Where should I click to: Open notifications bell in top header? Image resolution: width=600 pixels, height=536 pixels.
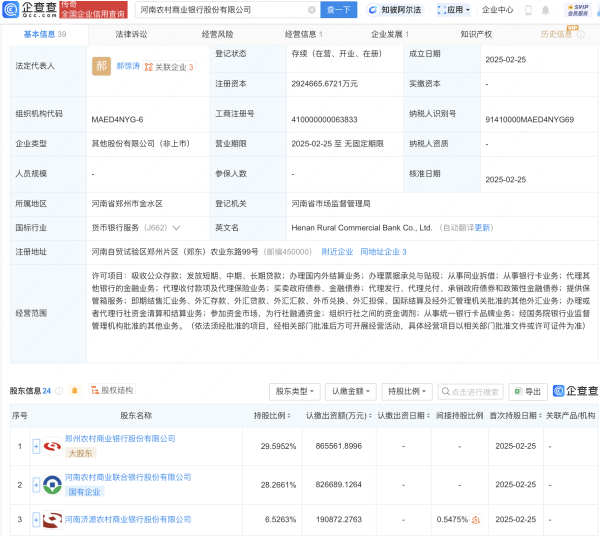point(546,10)
